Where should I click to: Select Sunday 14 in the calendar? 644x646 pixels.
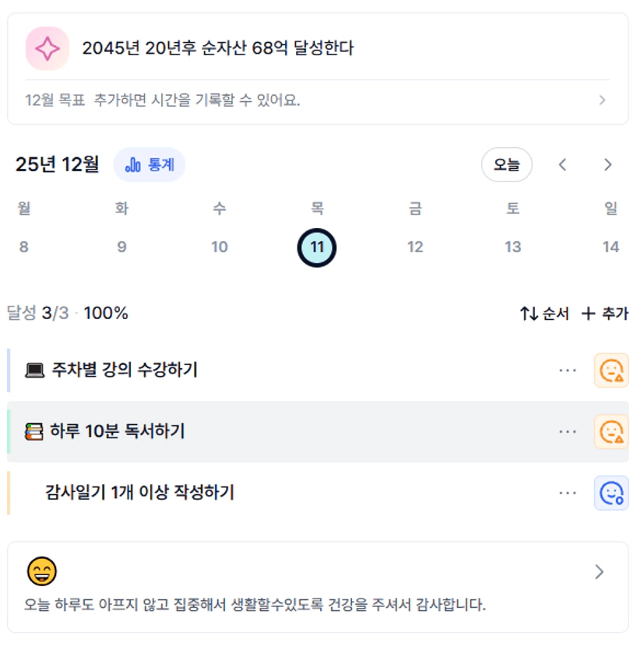[611, 247]
